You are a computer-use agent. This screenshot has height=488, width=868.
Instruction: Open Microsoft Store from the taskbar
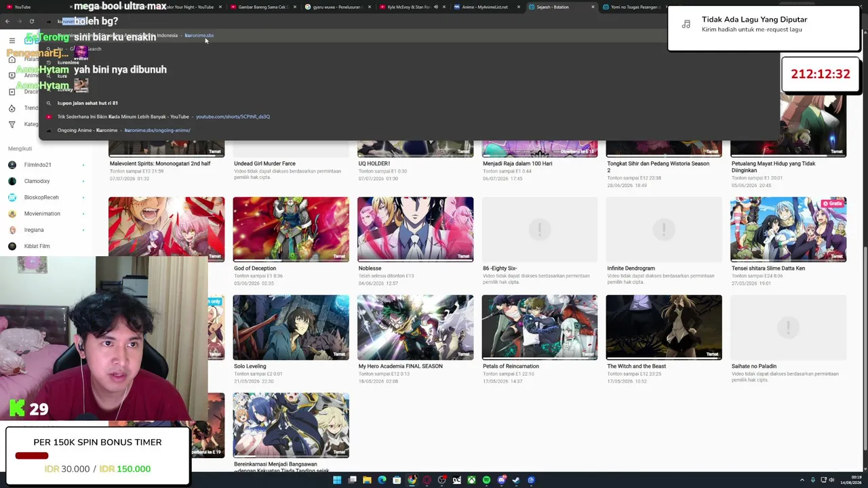(397, 480)
